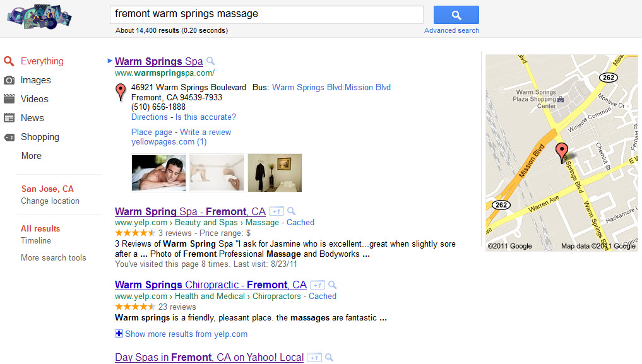Image resolution: width=642 pixels, height=364 pixels.
Task: Open Warm Spring Spa - Fremont, CA result
Action: coord(190,211)
